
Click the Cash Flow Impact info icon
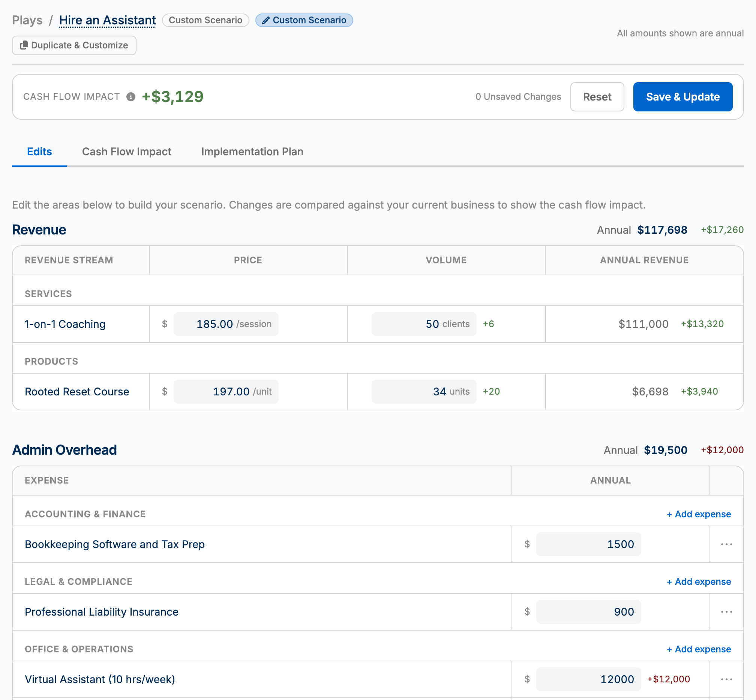[131, 97]
